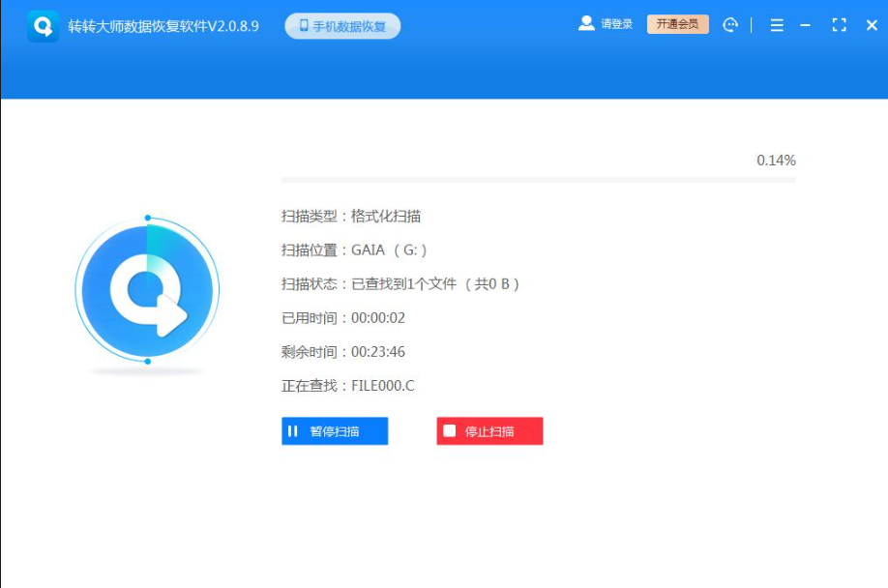
Task: Pause scanning with 暂停扫描 button
Action: pos(335,431)
